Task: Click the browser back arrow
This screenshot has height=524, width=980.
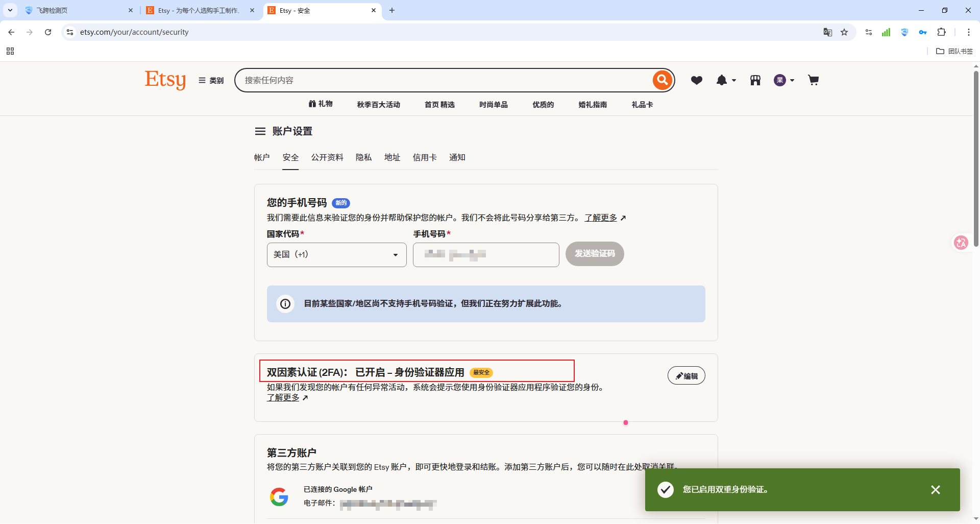Action: pyautogui.click(x=11, y=32)
